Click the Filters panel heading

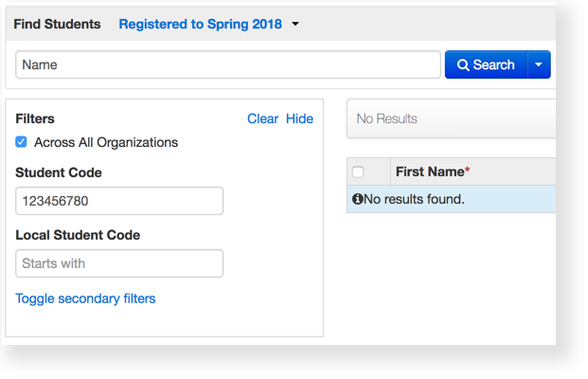pos(35,118)
